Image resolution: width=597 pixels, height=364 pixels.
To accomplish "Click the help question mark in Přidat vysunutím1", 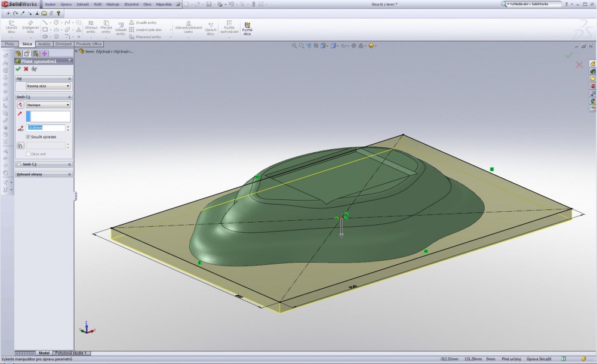I will click(x=69, y=61).
